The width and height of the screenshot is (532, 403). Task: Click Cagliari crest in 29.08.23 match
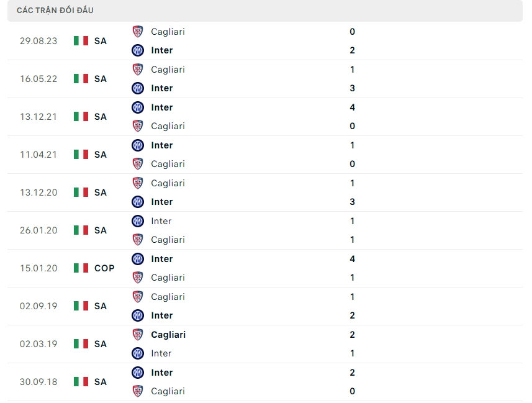138,32
